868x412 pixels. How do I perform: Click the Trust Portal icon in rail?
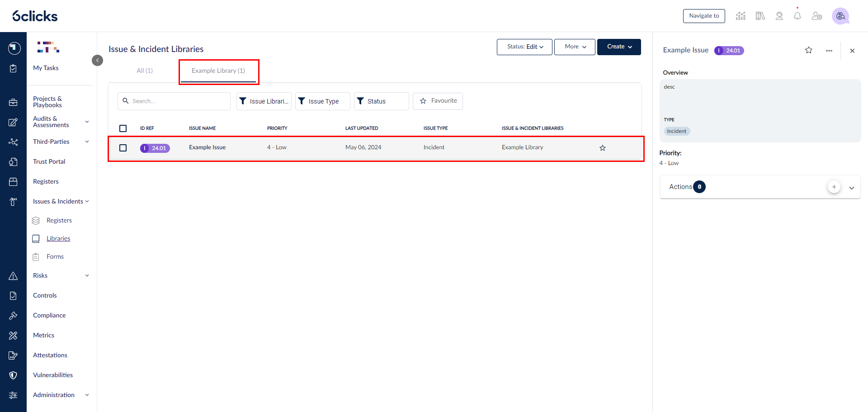point(14,162)
